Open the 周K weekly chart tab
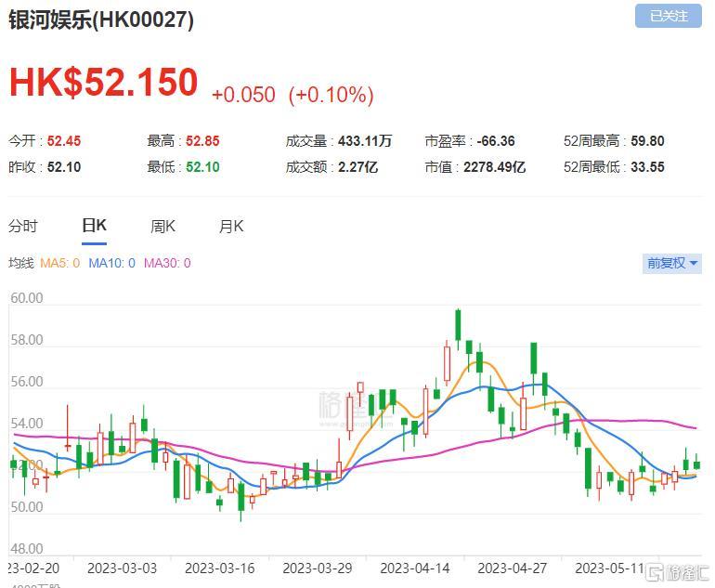 coord(162,226)
